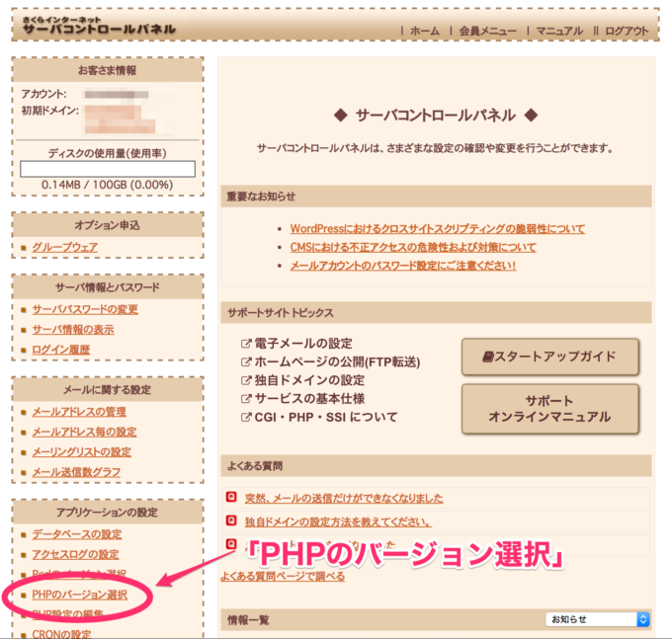This screenshot has width=672, height=639.
Task: Open the ホーム link in the header
Action: [x=424, y=31]
